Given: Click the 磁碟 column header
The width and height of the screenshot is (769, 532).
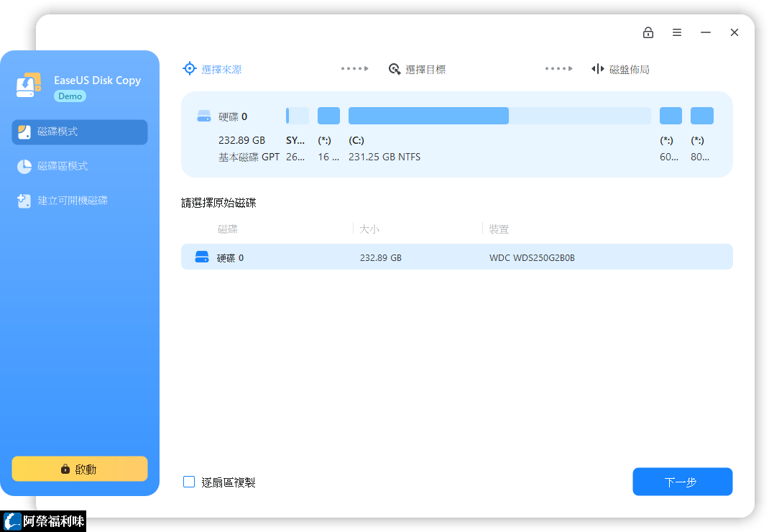Looking at the screenshot, I should pyautogui.click(x=228, y=229).
